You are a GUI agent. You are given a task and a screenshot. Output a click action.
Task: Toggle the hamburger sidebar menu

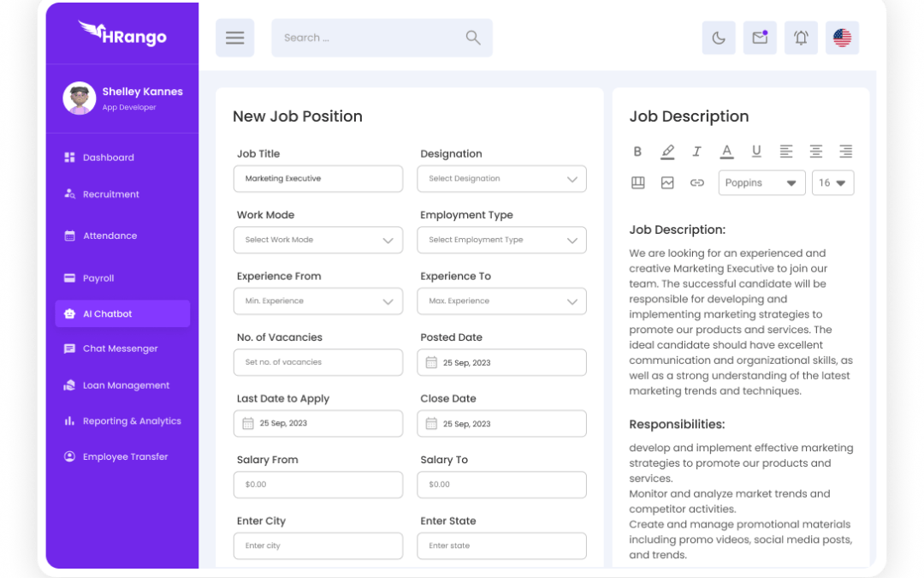[x=234, y=38]
